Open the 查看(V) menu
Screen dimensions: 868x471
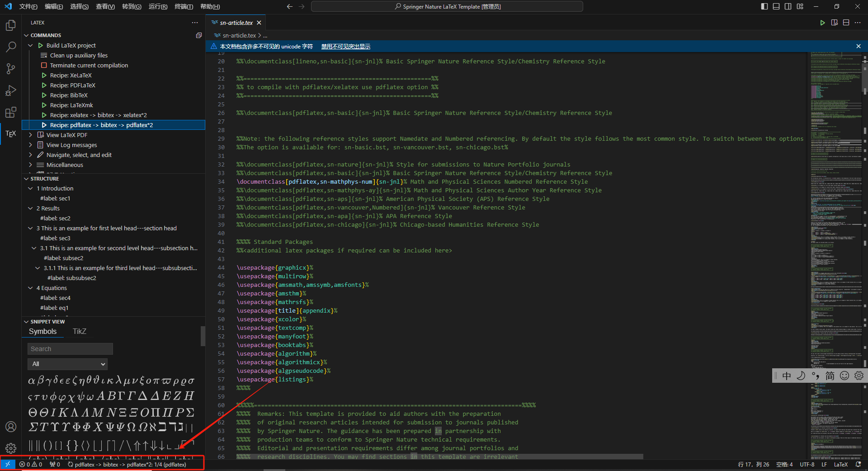pos(105,6)
